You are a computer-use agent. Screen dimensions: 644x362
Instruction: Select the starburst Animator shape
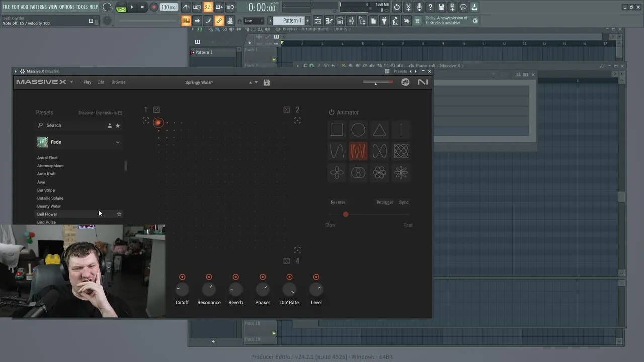(401, 173)
